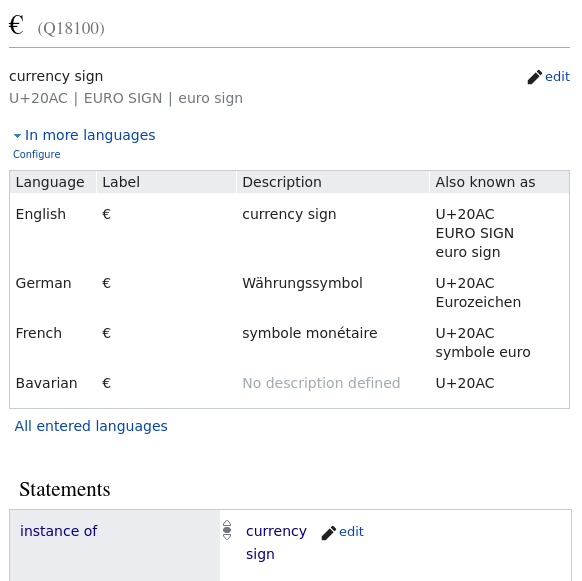Open the In more languages link

(x=90, y=135)
